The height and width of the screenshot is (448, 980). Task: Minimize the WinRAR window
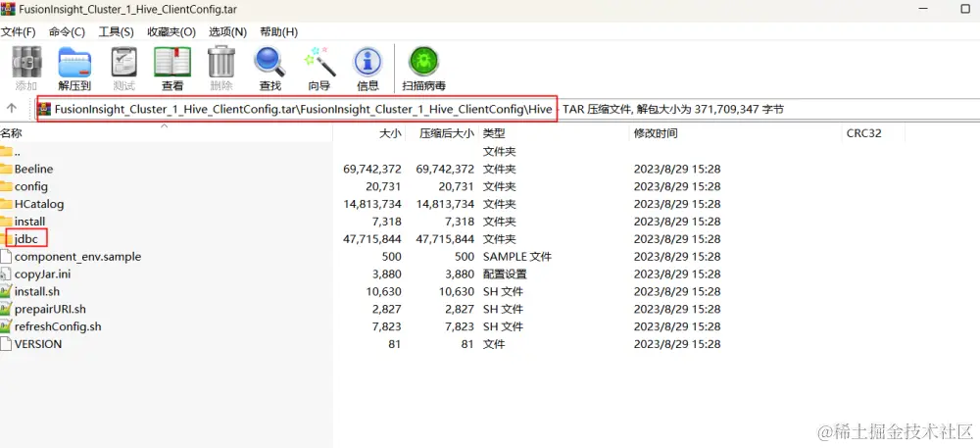tap(924, 10)
